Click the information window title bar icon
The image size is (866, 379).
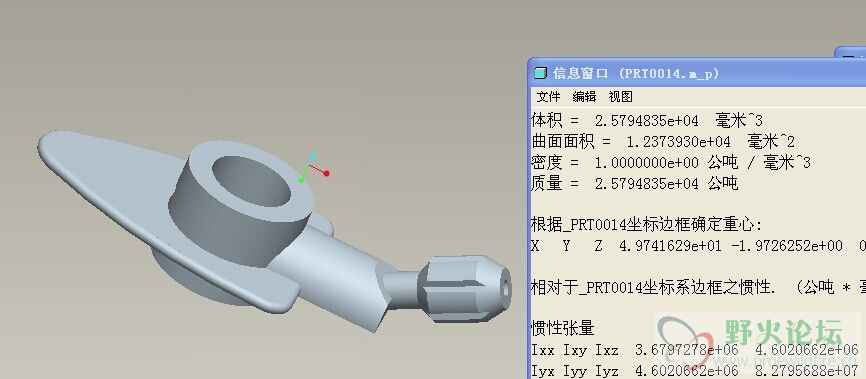(540, 73)
